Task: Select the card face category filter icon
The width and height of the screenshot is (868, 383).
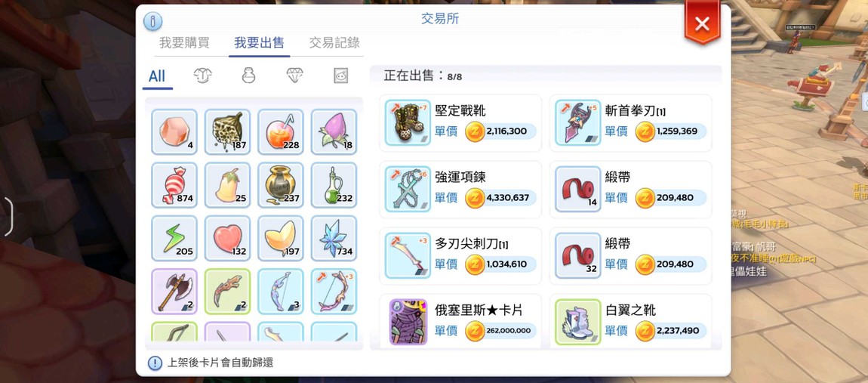Action: point(341,76)
